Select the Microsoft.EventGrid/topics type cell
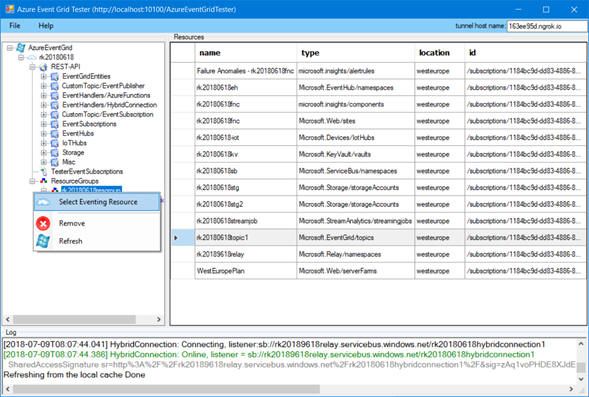Image resolution: width=589 pixels, height=397 pixels. (355, 238)
